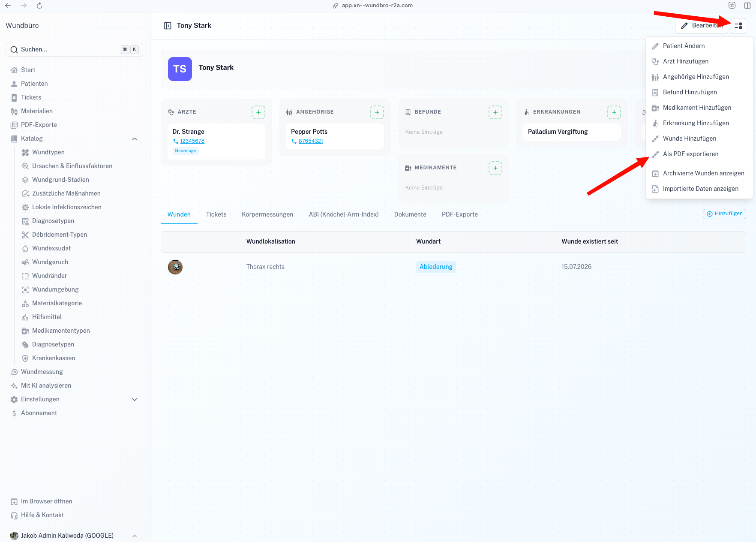Open Hilfe & Kontakt link
Screen dimensions: 756x542
(x=42, y=515)
